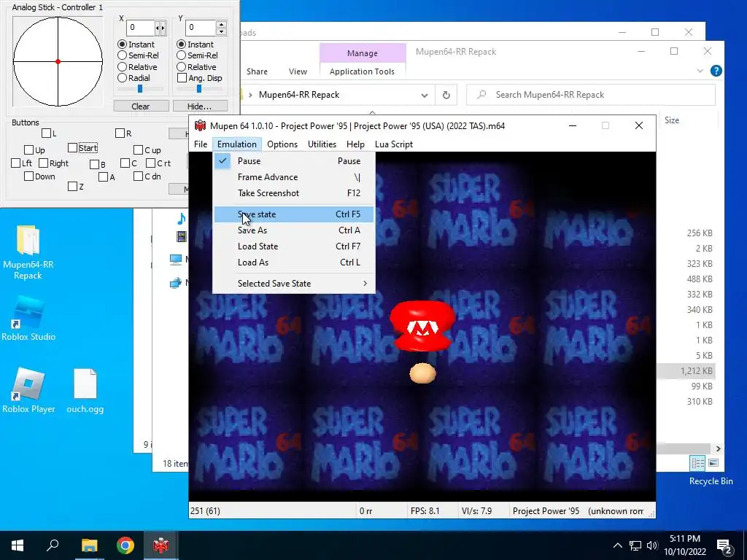This screenshot has width=747, height=560.
Task: Choose Save As menu item
Action: 294,230
